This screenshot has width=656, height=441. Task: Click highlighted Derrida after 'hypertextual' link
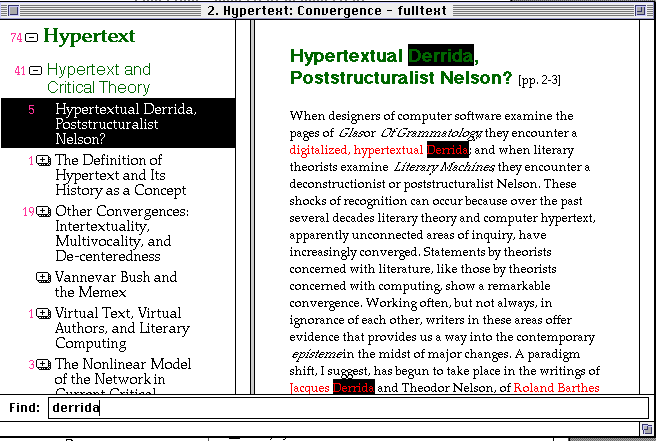pyautogui.click(x=448, y=150)
